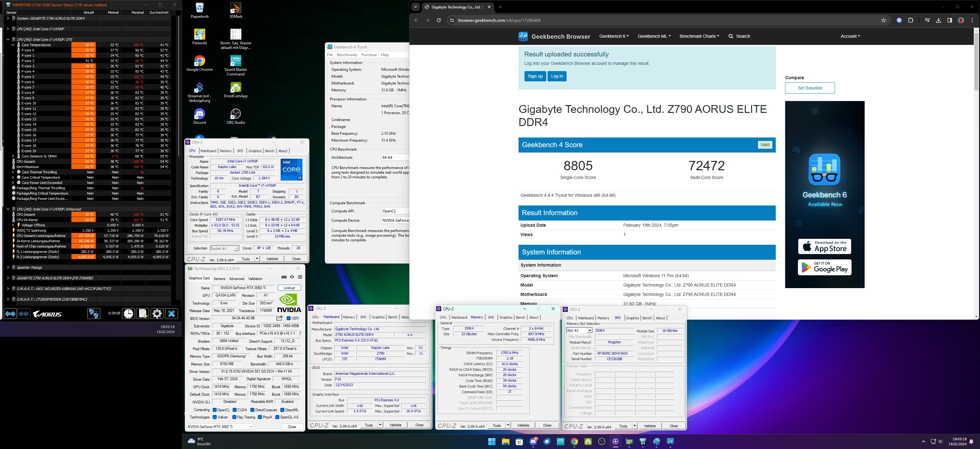Bookmark page with Chrome star icon
Image resolution: width=980 pixels, height=449 pixels.
pos(884,21)
